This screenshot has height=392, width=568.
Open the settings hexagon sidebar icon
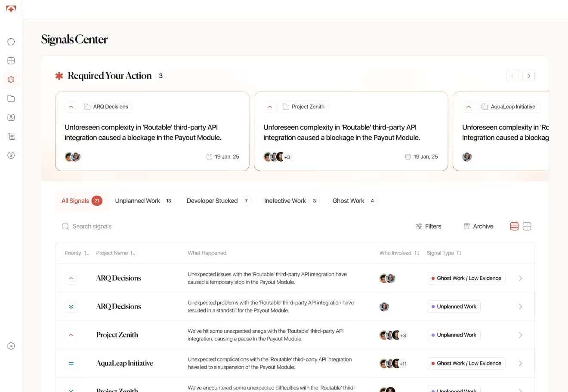[x=11, y=346]
